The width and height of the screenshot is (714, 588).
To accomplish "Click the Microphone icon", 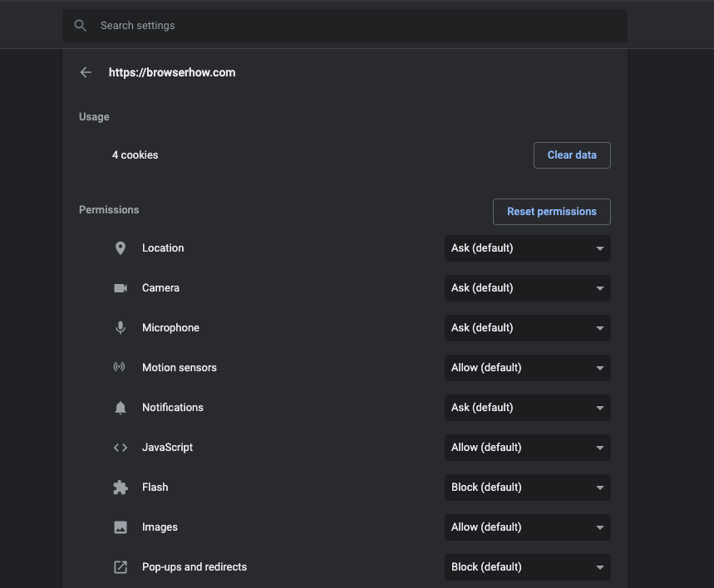I will 121,328.
